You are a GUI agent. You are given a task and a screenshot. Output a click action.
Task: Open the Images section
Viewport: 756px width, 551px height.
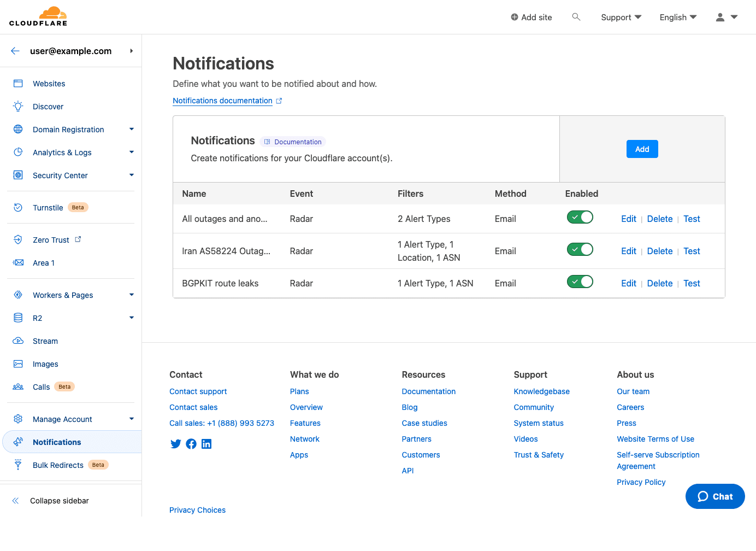point(44,364)
